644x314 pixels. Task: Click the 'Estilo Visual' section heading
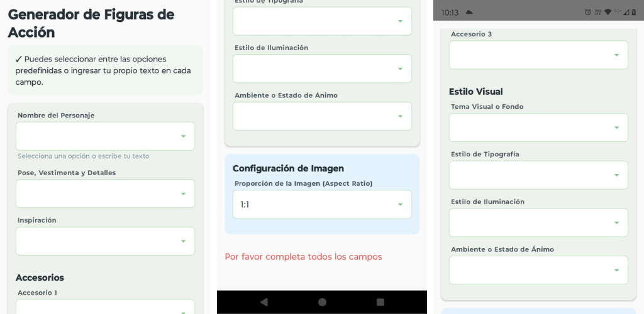[x=475, y=92]
